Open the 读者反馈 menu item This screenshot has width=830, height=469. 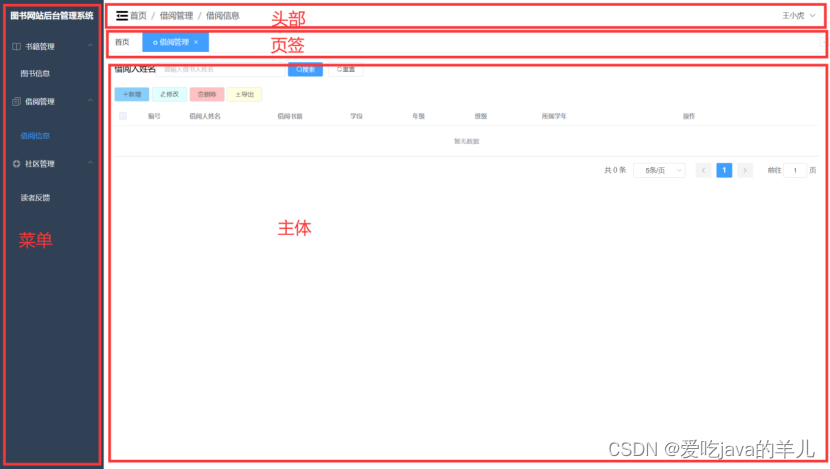coord(35,197)
